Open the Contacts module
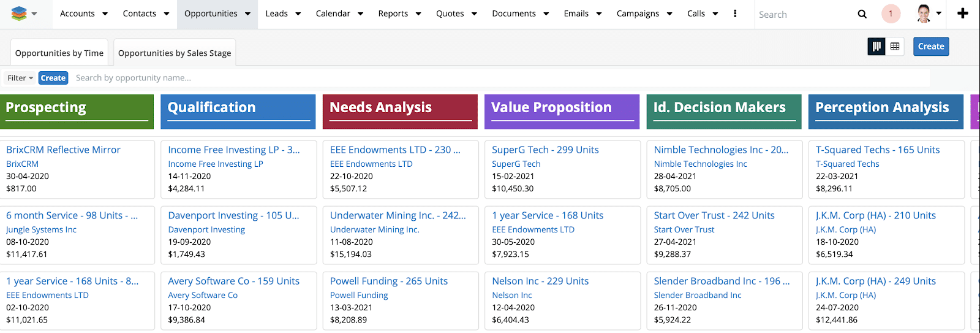 pyautogui.click(x=139, y=13)
